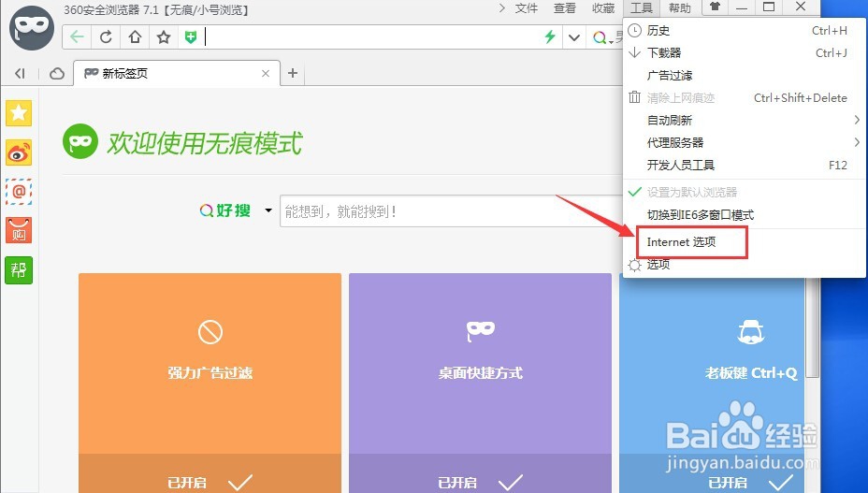Viewport: 868px width, 493px height.
Task: Open the mail @ sidebar icon
Action: click(19, 192)
